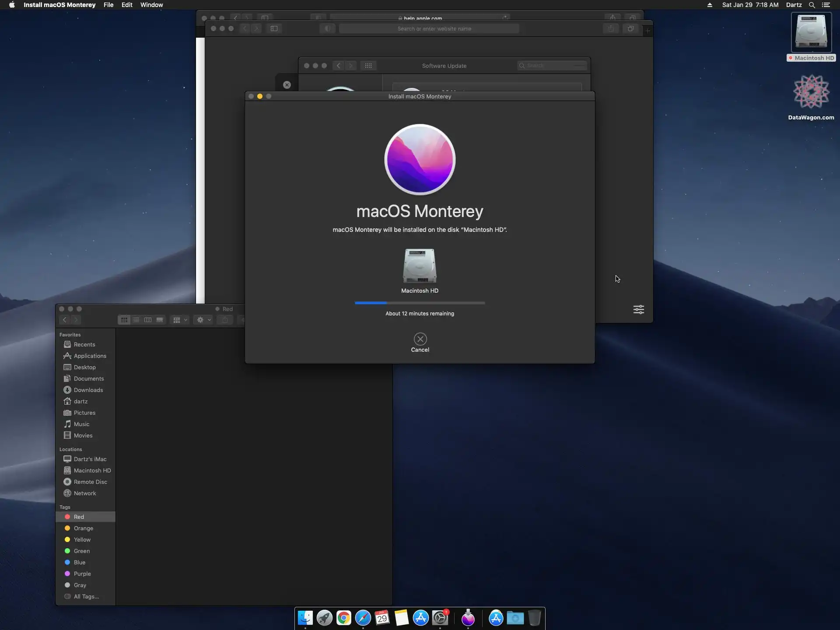Launch Google Chrome from the dock
840x630 pixels.
pyautogui.click(x=344, y=618)
